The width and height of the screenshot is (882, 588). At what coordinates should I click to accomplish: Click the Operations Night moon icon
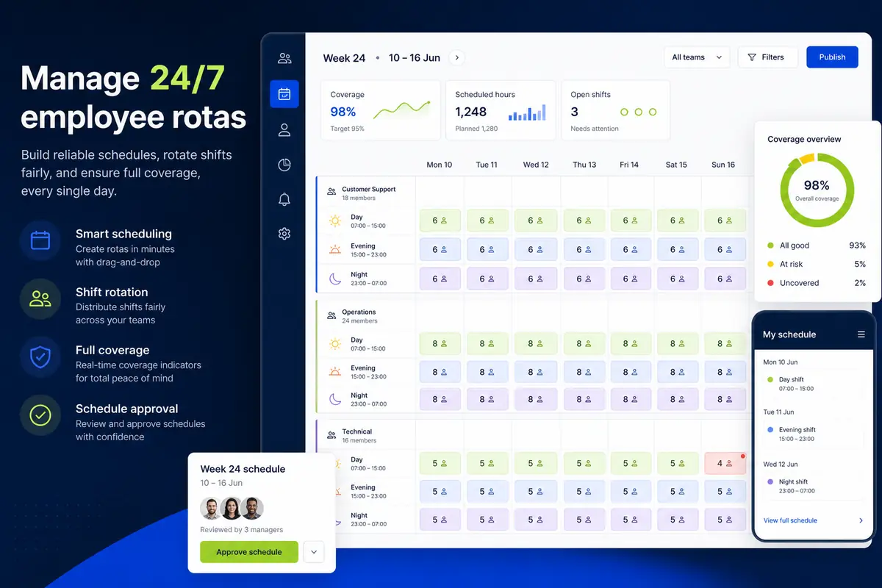(x=335, y=399)
